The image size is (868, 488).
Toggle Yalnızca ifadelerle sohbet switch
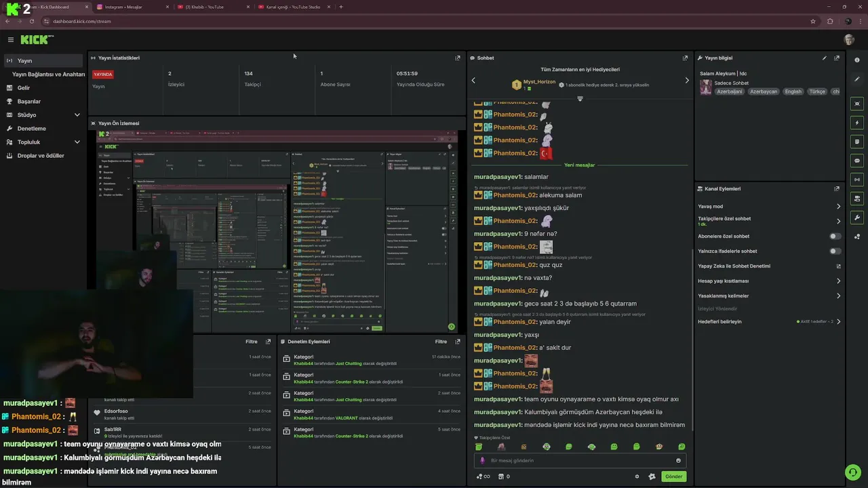coord(835,251)
